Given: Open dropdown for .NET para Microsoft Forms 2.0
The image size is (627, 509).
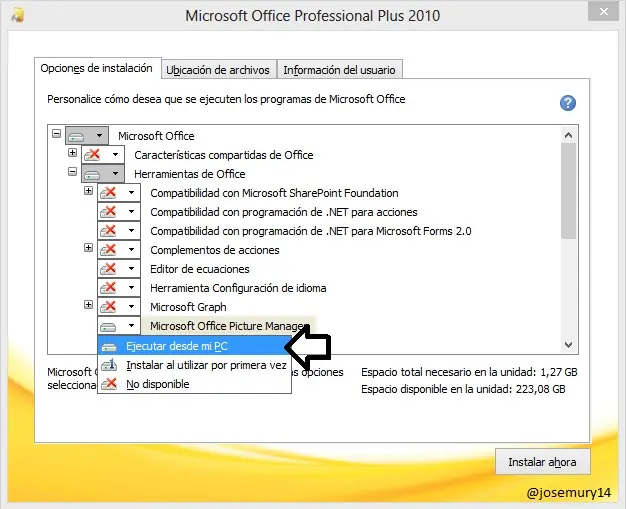Looking at the screenshot, I should click(x=119, y=231).
